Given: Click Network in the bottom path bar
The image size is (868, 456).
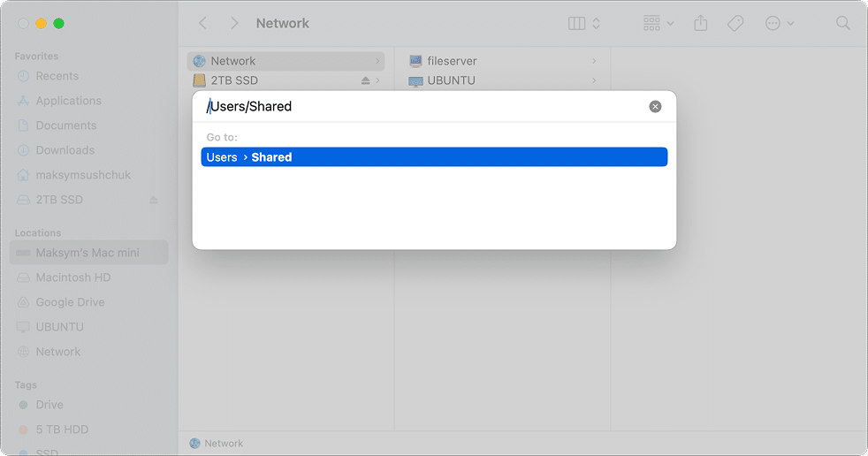Looking at the screenshot, I should (x=224, y=444).
